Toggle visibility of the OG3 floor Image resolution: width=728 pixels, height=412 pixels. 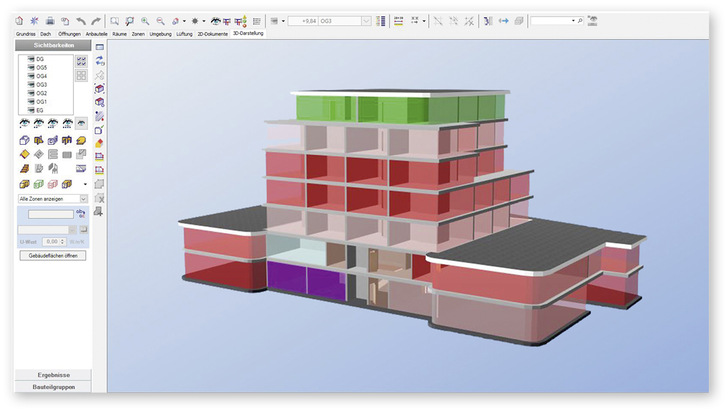pyautogui.click(x=26, y=84)
